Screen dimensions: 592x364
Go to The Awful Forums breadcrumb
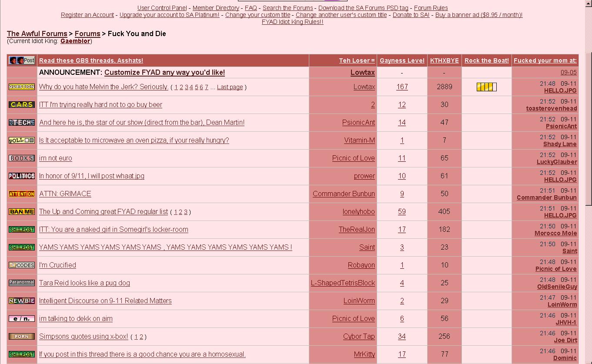pyautogui.click(x=37, y=33)
